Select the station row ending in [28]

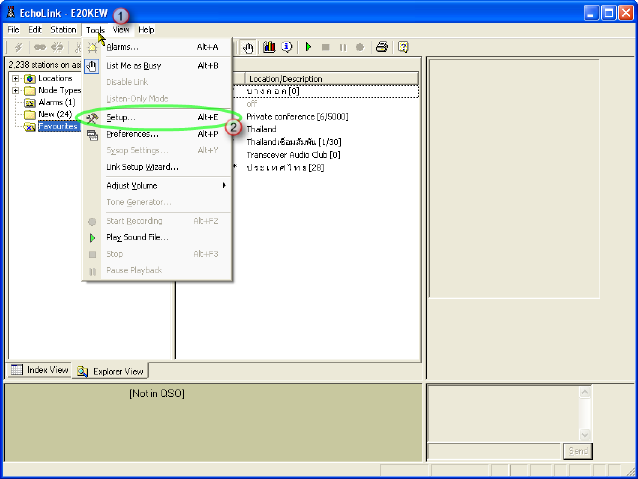point(285,168)
